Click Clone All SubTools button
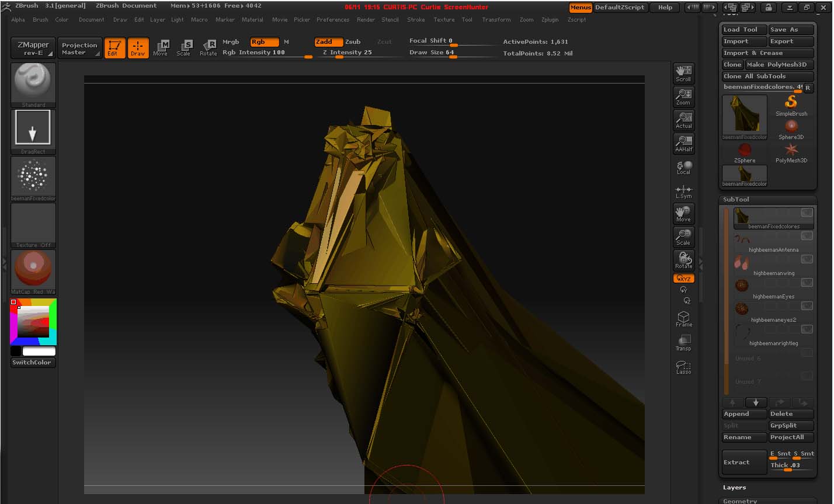 click(x=767, y=77)
